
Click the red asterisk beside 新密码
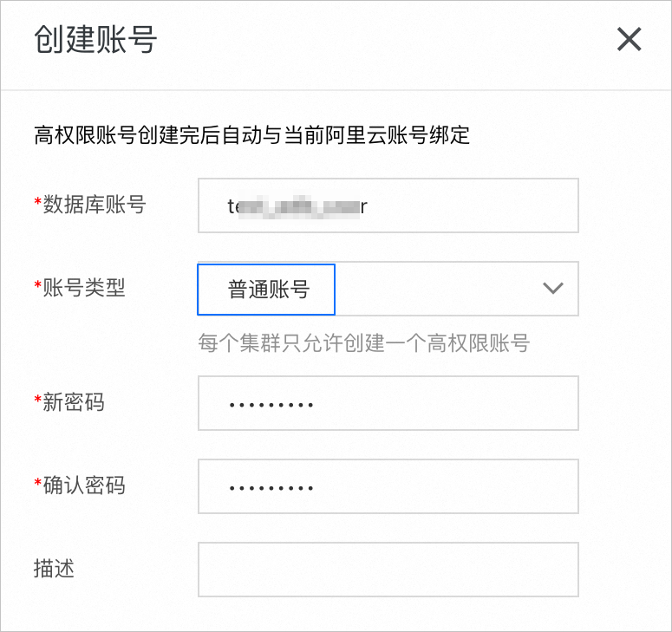click(37, 401)
